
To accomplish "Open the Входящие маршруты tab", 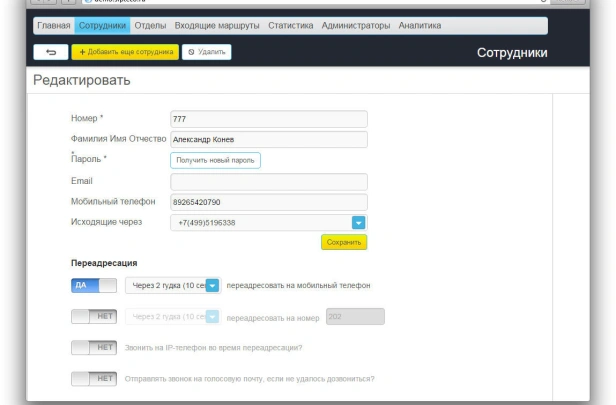I will [217, 26].
